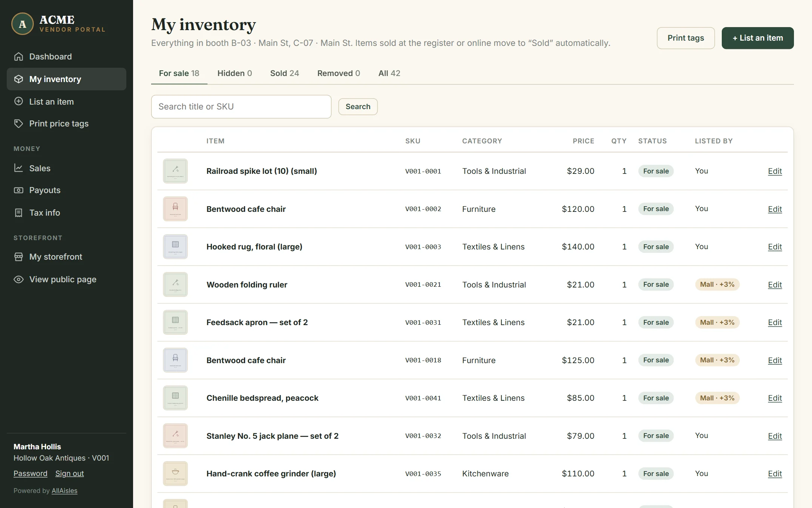Click the Tax info receipt icon
The image size is (812, 508).
[x=18, y=213]
